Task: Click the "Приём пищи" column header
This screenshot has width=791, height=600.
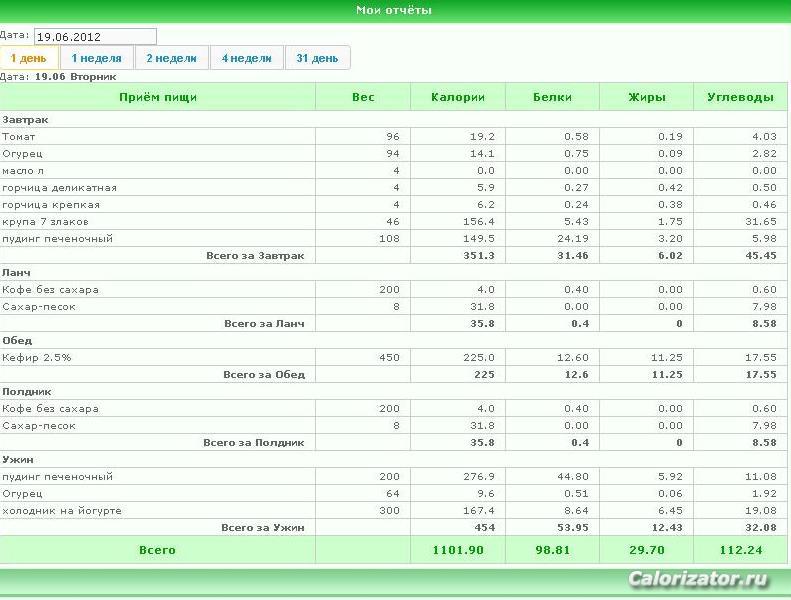Action: (x=158, y=97)
